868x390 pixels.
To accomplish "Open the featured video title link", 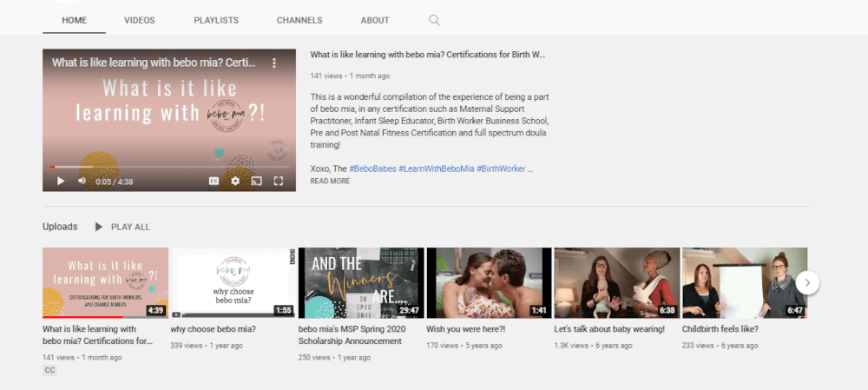I will (428, 54).
